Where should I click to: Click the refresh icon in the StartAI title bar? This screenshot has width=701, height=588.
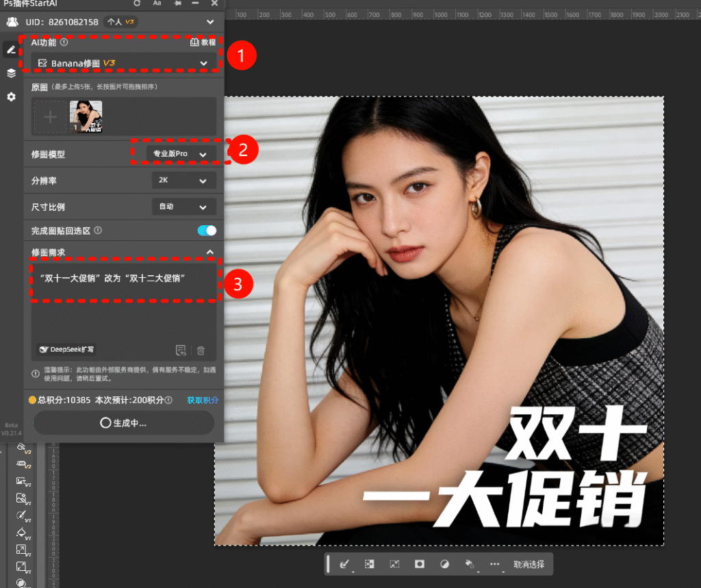(137, 3)
